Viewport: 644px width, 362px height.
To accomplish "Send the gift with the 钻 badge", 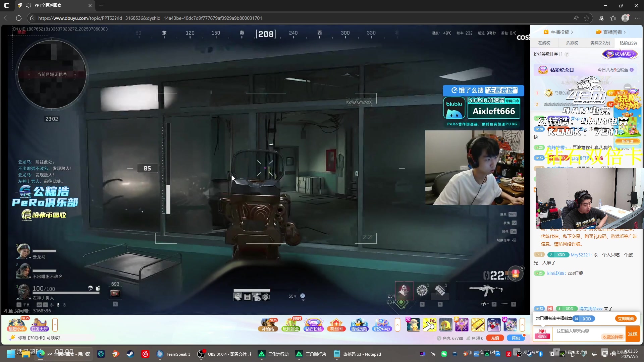I will [x=510, y=324].
